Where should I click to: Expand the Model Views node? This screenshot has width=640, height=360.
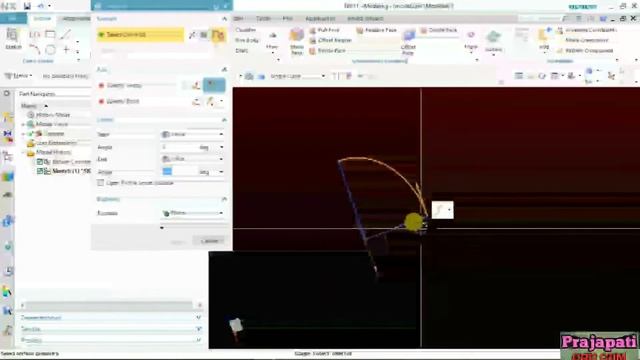pos(23,124)
